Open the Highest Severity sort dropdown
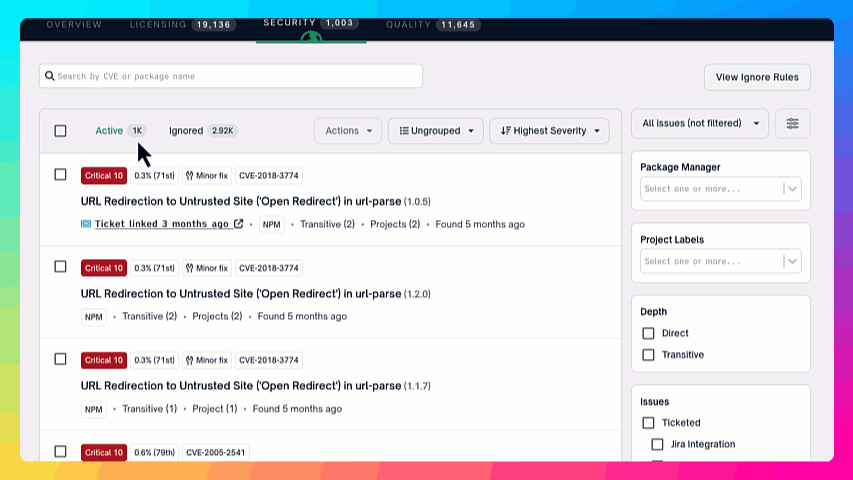The image size is (853, 480). point(549,131)
